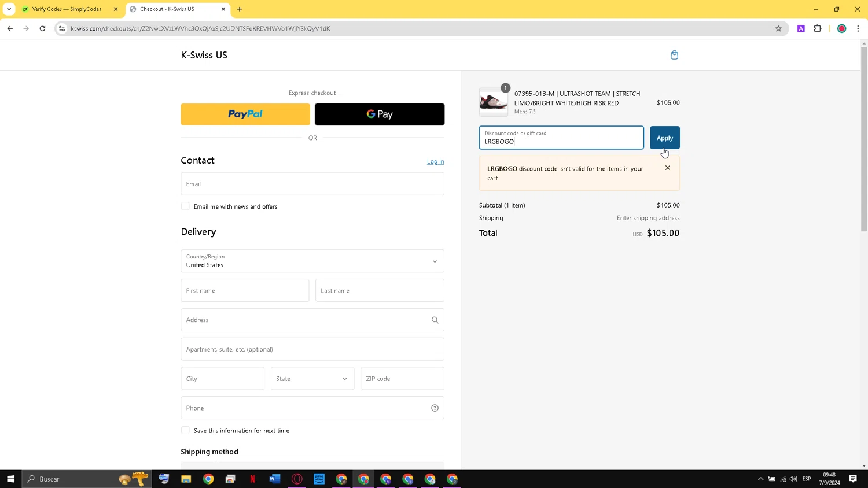This screenshot has height=488, width=868.
Task: Open the tab search dropdown arrow
Action: [x=9, y=9]
